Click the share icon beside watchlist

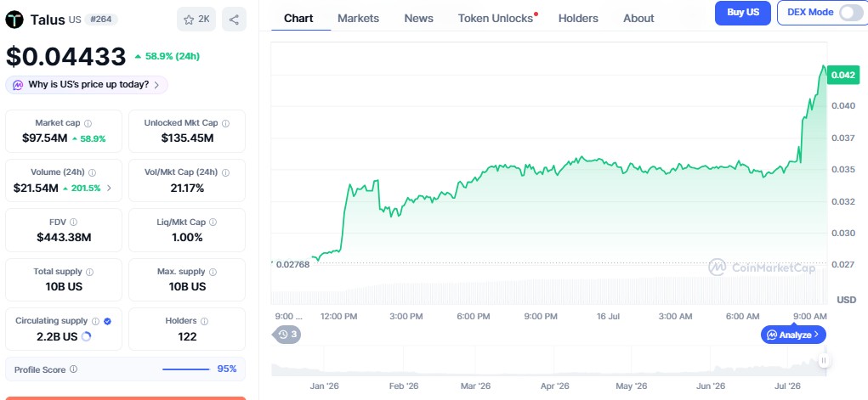pos(234,20)
